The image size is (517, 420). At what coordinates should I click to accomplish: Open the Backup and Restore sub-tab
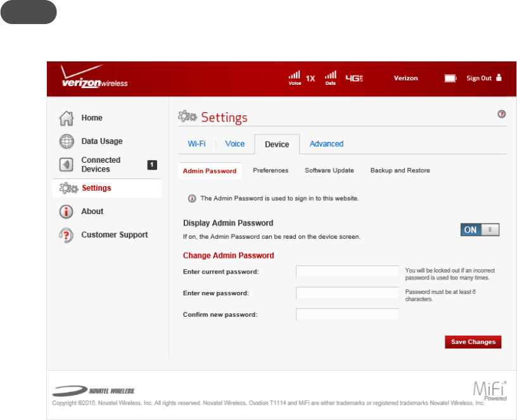pyautogui.click(x=400, y=170)
